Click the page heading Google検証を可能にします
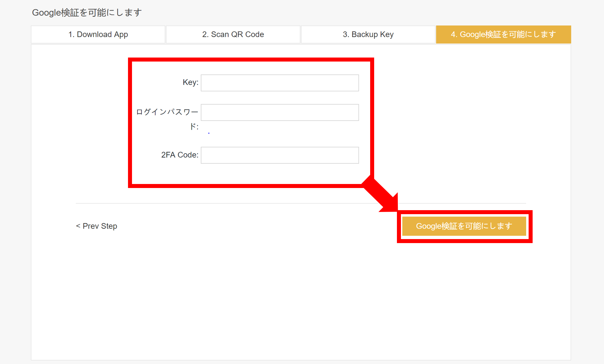 [87, 13]
